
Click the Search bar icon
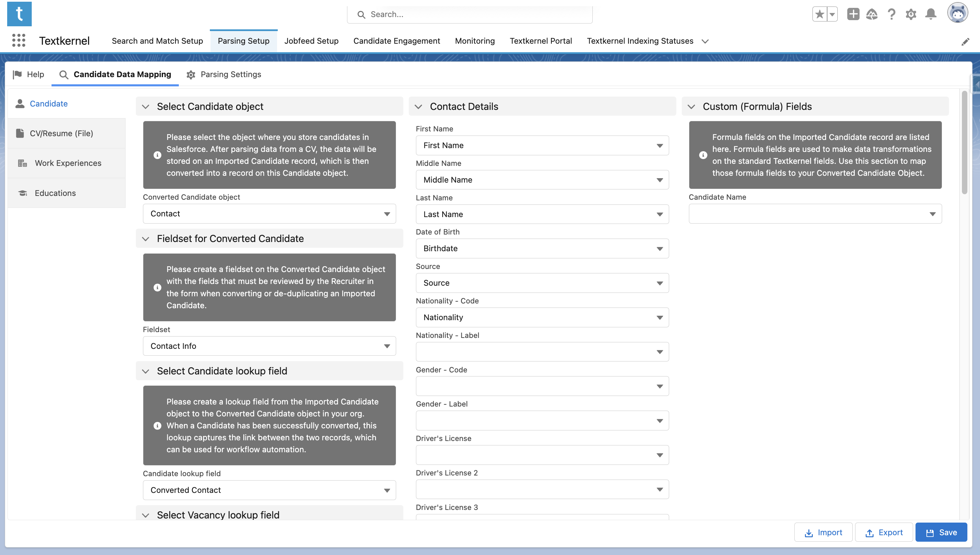361,14
